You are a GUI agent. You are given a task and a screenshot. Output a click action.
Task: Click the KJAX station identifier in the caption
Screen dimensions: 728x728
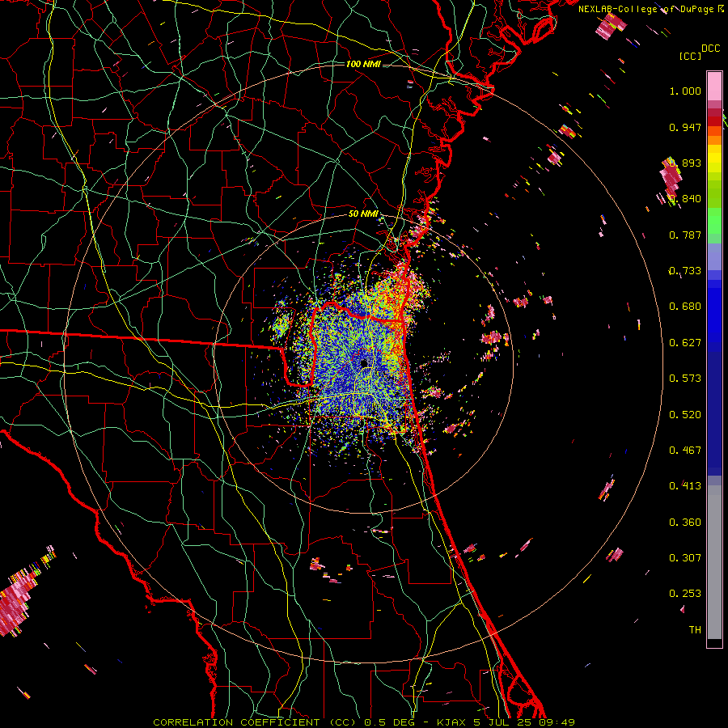tap(453, 722)
